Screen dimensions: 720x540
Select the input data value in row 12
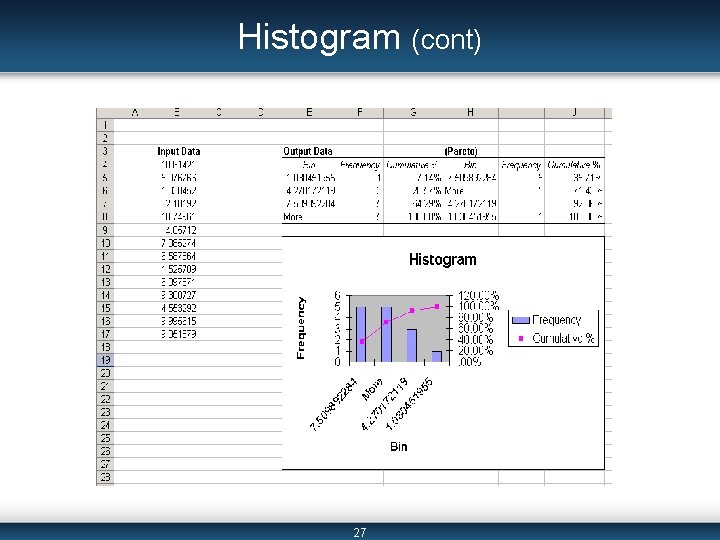pos(179,269)
